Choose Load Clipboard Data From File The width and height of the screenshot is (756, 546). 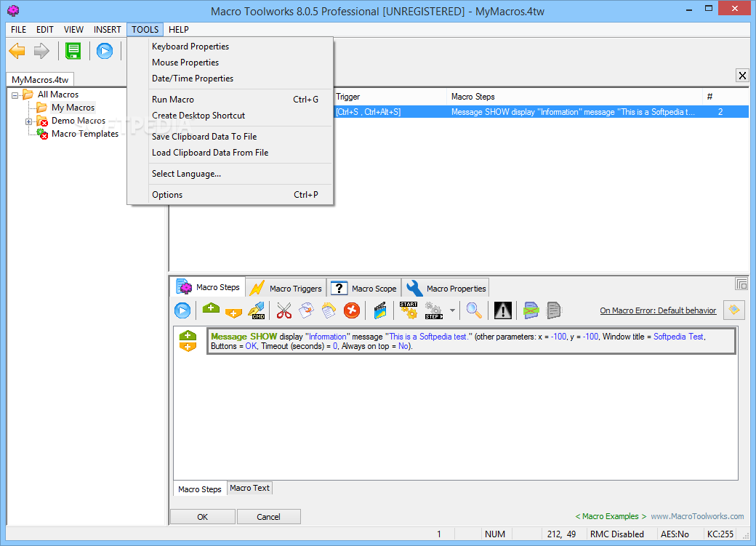tap(230, 153)
